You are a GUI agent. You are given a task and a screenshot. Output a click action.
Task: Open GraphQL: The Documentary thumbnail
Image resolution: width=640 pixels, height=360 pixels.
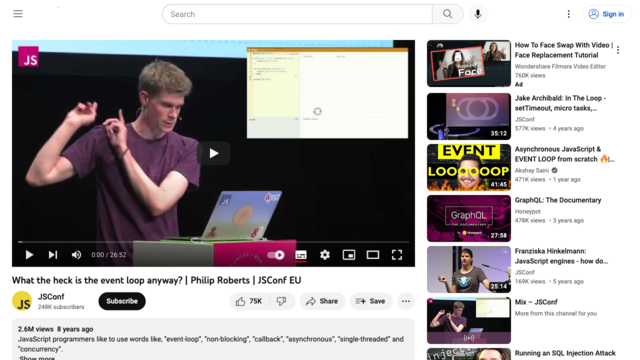[469, 218]
